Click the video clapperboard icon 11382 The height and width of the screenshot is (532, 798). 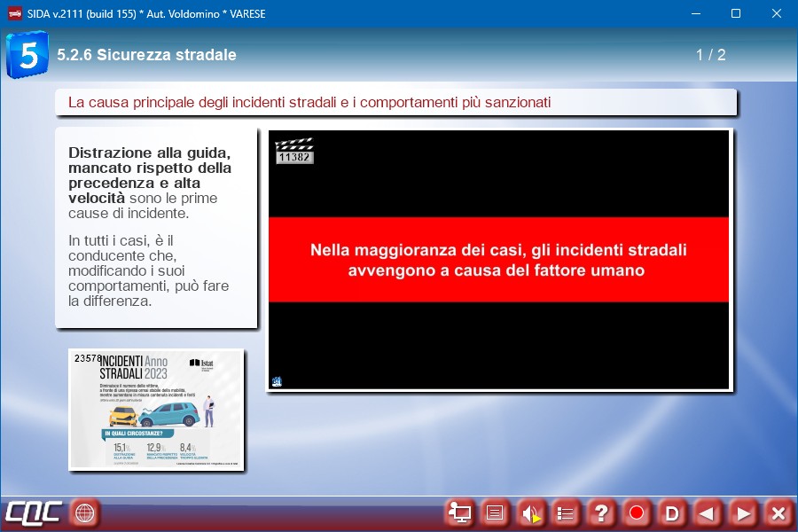pos(293,151)
